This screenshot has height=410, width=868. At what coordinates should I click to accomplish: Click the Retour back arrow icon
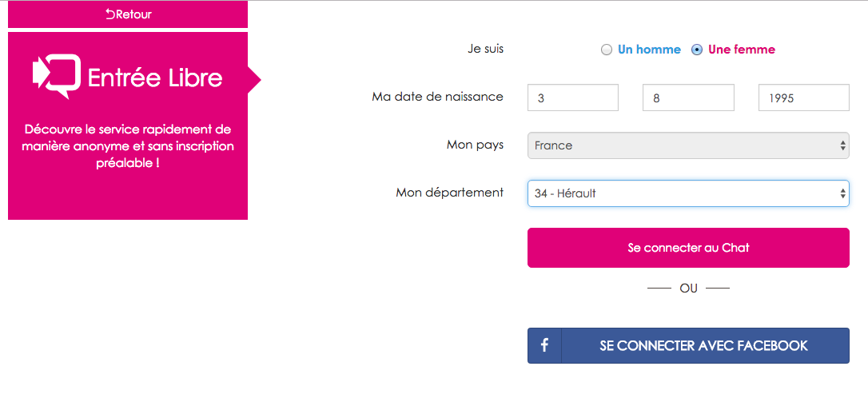(x=109, y=14)
